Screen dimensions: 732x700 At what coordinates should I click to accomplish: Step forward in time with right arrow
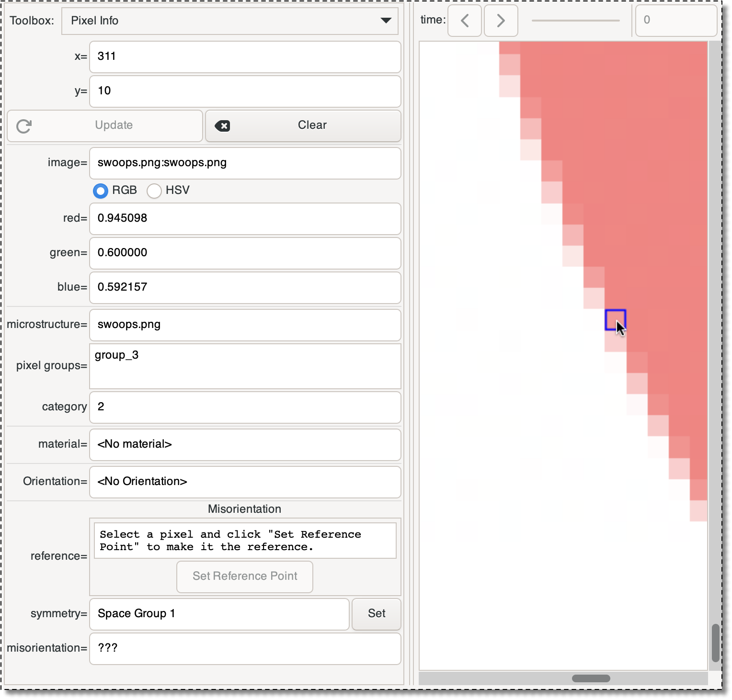pos(500,21)
